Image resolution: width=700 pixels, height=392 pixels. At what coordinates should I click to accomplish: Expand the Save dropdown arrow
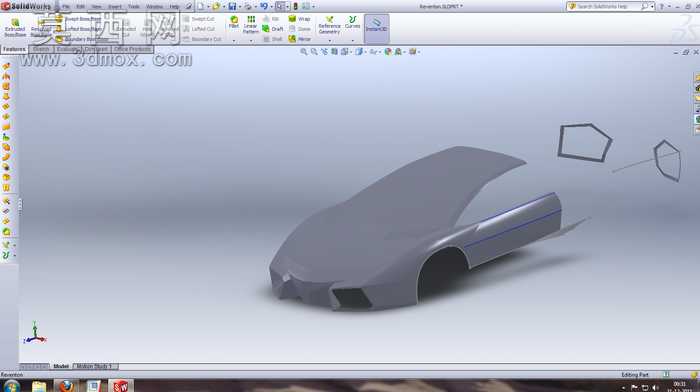click(x=240, y=7)
